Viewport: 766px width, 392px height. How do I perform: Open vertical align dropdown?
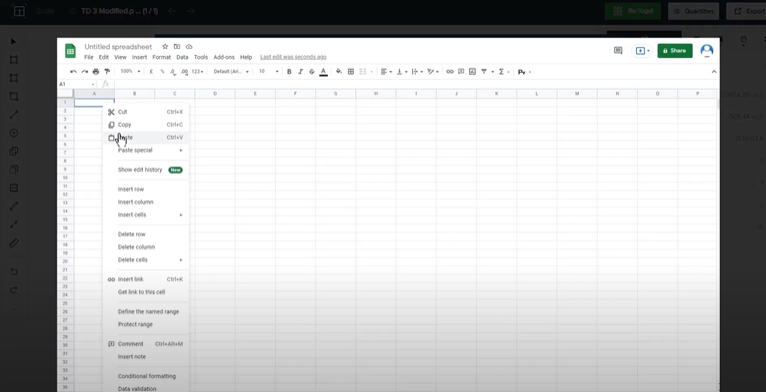point(402,71)
